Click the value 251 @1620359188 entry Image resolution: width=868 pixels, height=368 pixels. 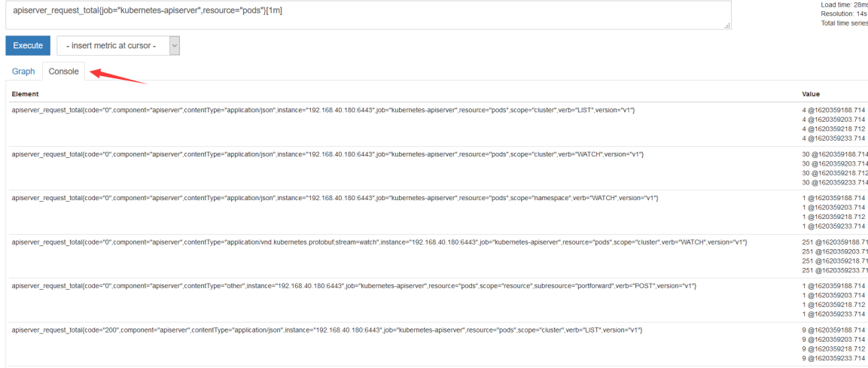(834, 242)
